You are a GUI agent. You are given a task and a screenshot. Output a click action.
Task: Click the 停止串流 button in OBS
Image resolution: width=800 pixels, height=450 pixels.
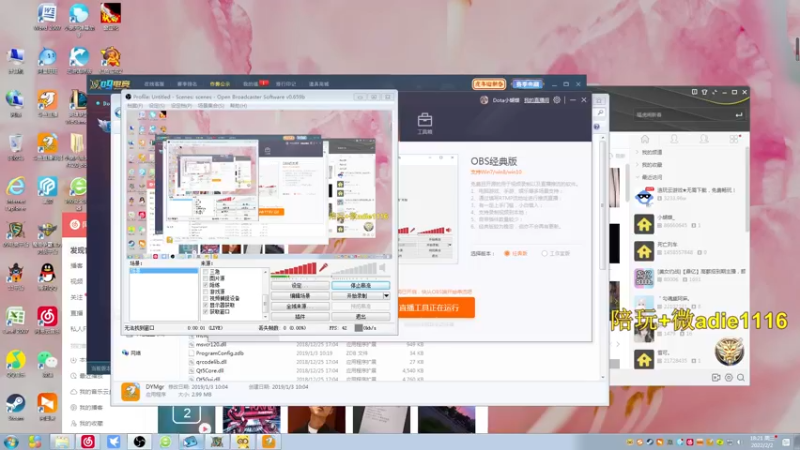pos(361,286)
